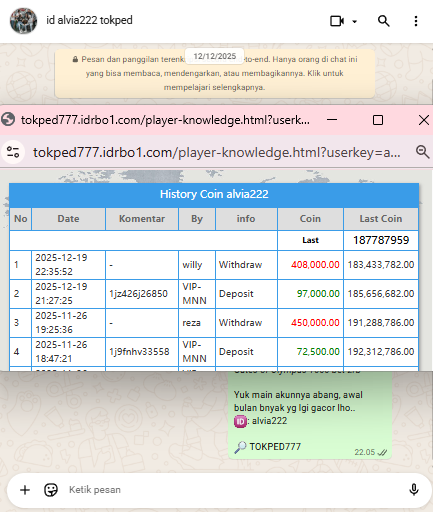Viewport: 433px width, 512px height.
Task: Minimize the tokped777 popup window
Action: [332, 120]
